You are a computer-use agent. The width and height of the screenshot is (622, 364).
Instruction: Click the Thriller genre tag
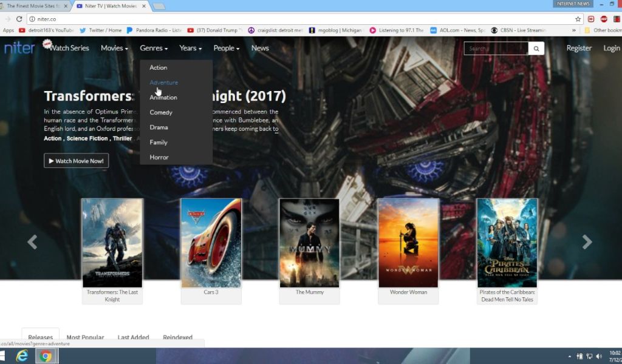pyautogui.click(x=122, y=138)
